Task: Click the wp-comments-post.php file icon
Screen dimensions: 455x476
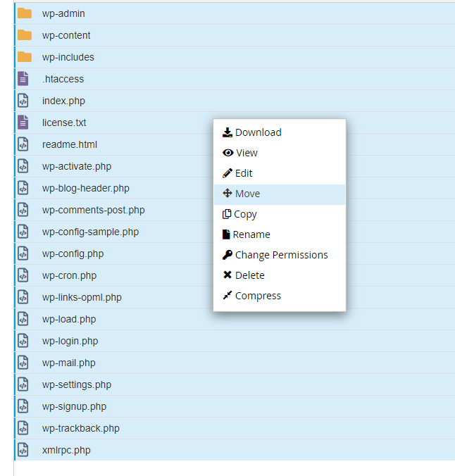Action: click(x=23, y=210)
